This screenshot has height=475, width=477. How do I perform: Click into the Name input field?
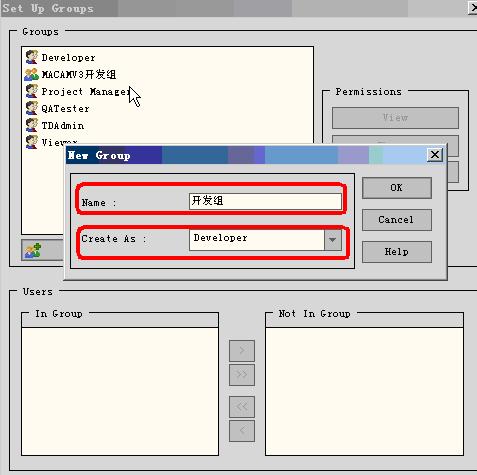click(x=265, y=201)
